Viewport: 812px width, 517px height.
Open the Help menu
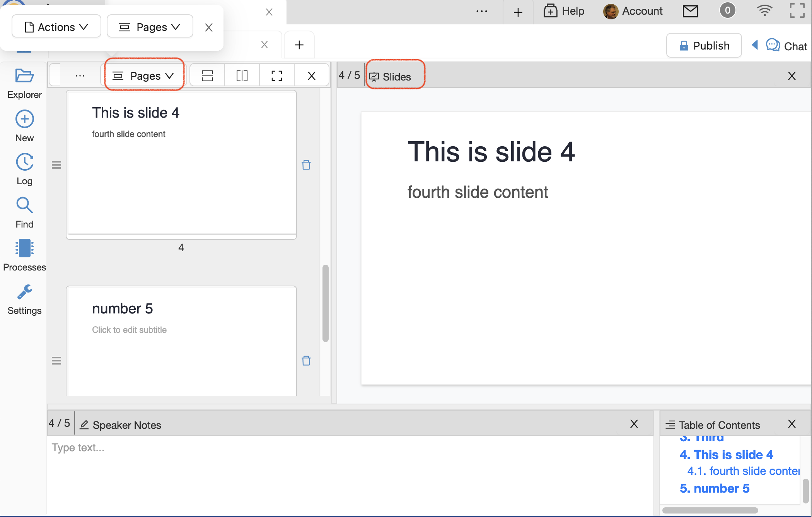point(564,11)
